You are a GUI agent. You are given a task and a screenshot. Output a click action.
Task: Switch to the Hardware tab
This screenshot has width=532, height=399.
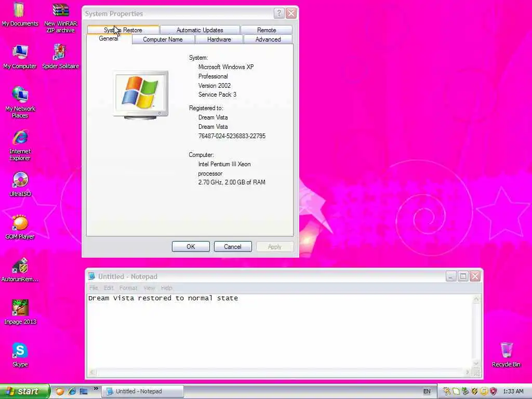(219, 39)
